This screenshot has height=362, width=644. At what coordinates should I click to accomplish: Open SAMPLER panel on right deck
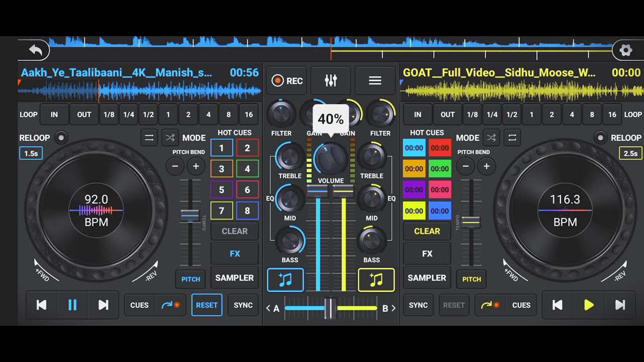coord(427,278)
